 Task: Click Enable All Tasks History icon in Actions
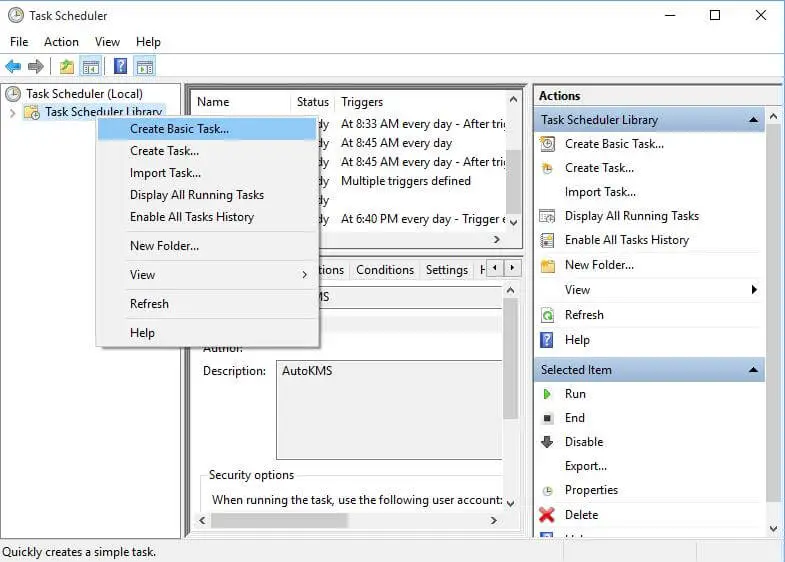coord(547,240)
